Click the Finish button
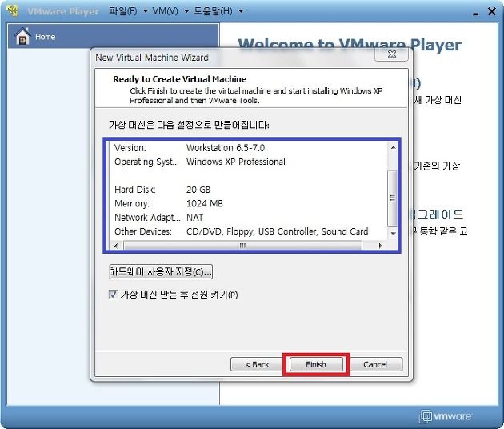 [x=316, y=364]
